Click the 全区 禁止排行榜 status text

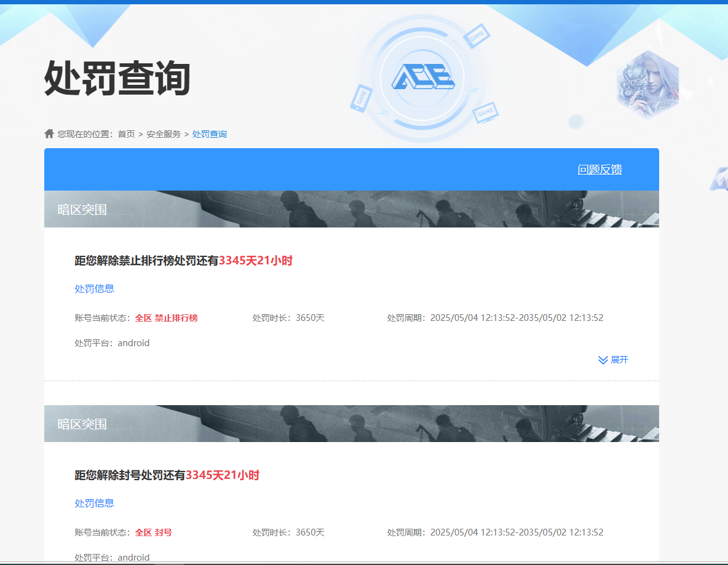click(x=166, y=318)
